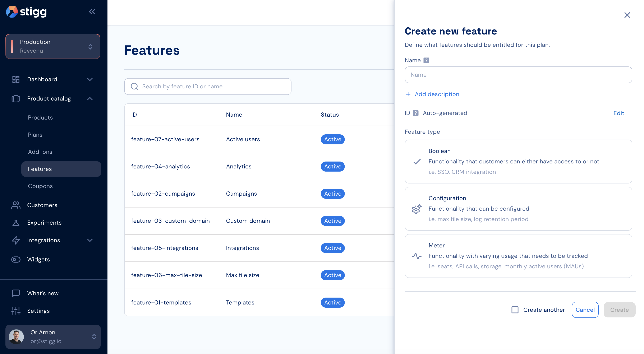Click the Name column header
The width and height of the screenshot is (644, 354).
pyautogui.click(x=234, y=115)
